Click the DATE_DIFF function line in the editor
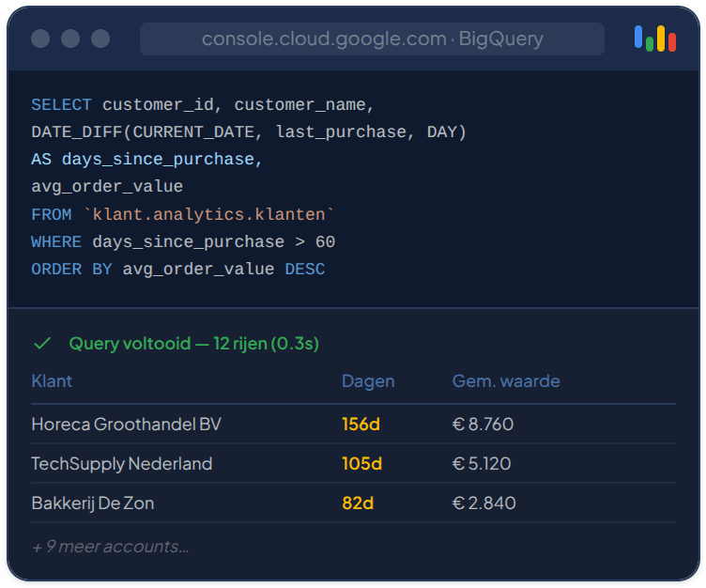 point(249,132)
